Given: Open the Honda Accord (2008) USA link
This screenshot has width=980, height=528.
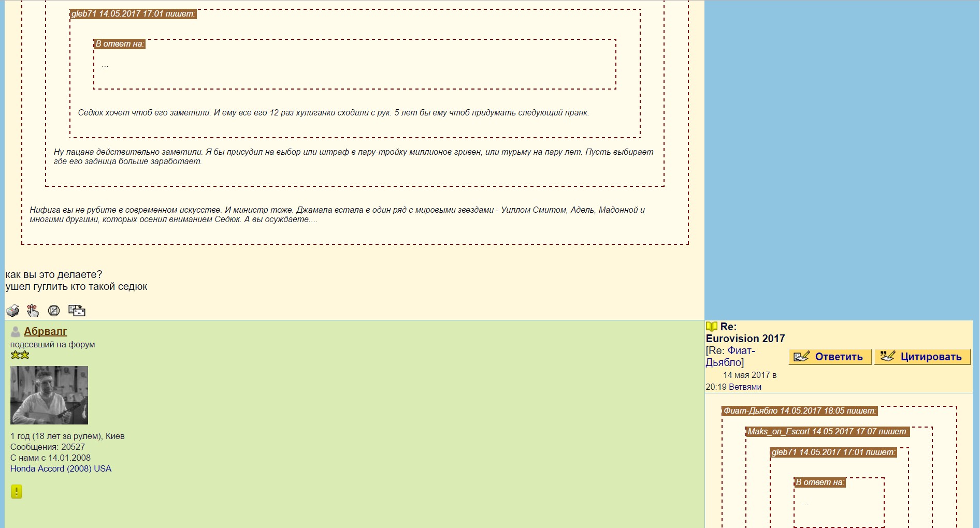Looking at the screenshot, I should coord(61,468).
